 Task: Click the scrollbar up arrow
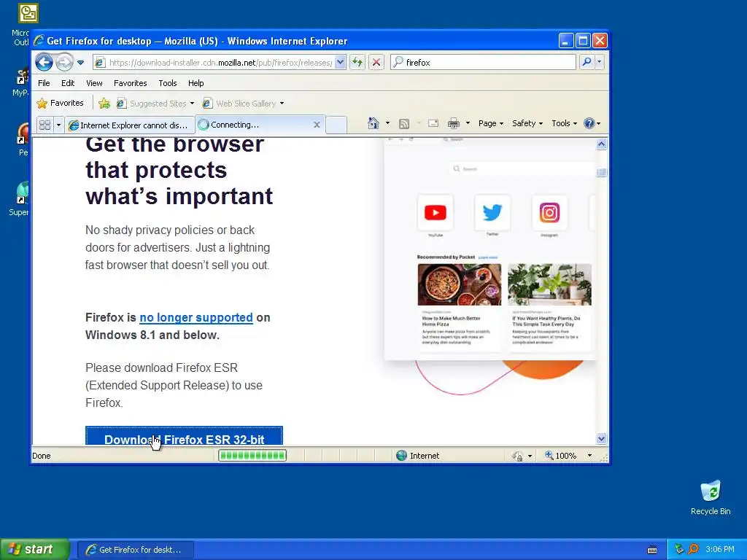coord(601,144)
